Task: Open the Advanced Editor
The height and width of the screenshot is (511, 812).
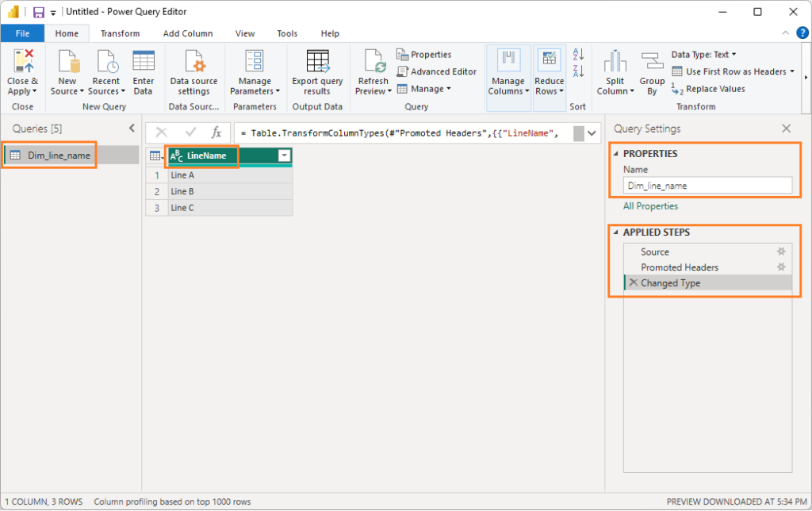Action: 437,71
